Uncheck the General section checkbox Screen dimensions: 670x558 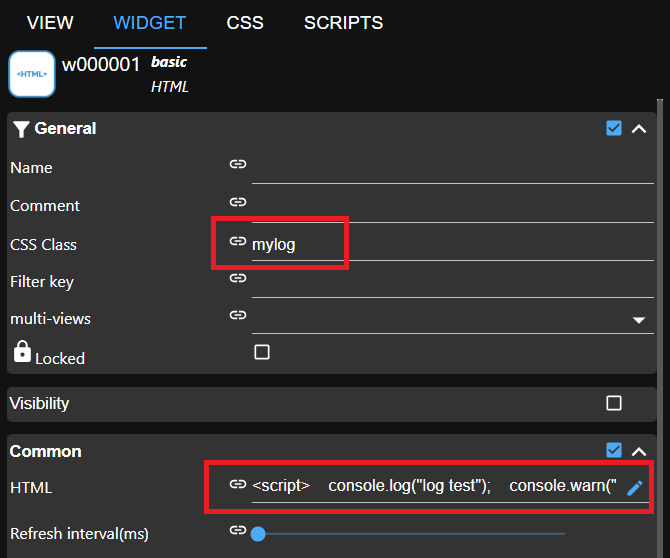[x=614, y=128]
